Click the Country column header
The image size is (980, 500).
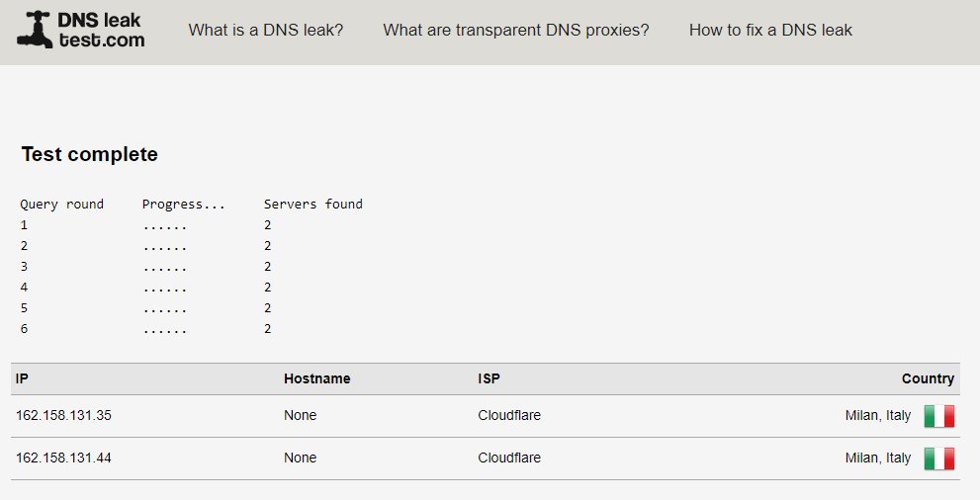pyautogui.click(x=928, y=378)
